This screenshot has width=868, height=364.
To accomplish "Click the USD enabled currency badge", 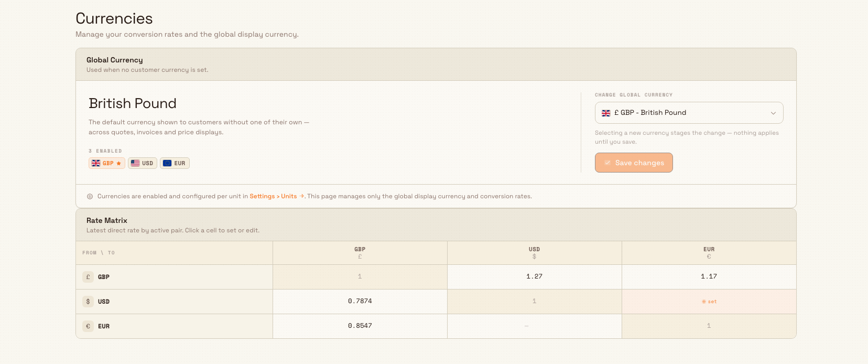I will coord(143,163).
